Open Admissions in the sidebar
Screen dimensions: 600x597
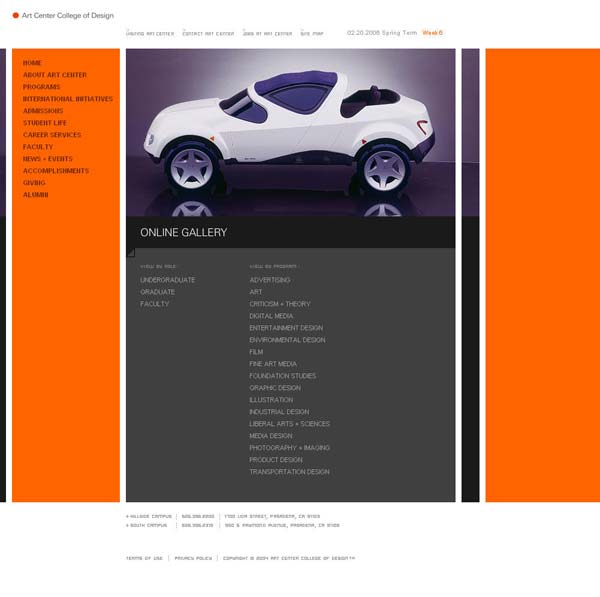pos(43,111)
